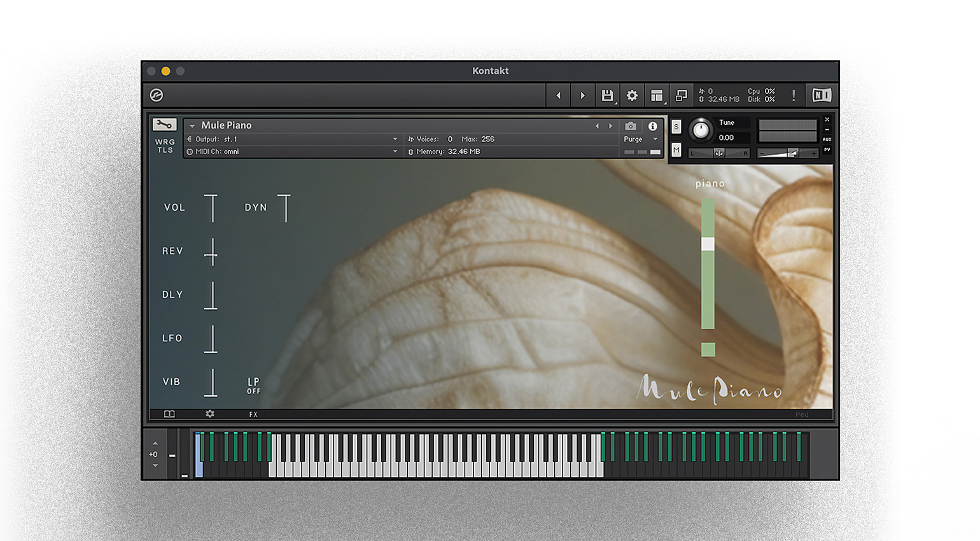Open the workspace layout menu
The image size is (980, 541).
tap(657, 95)
